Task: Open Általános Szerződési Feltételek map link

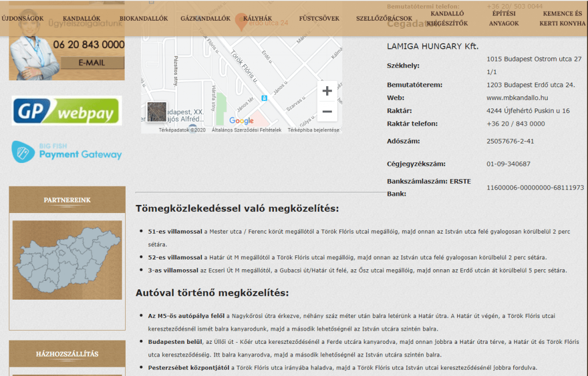Action: pyautogui.click(x=246, y=130)
